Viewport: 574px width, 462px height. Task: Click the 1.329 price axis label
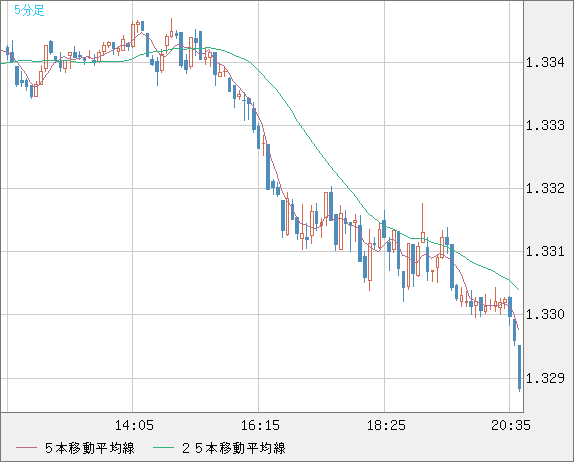point(545,378)
